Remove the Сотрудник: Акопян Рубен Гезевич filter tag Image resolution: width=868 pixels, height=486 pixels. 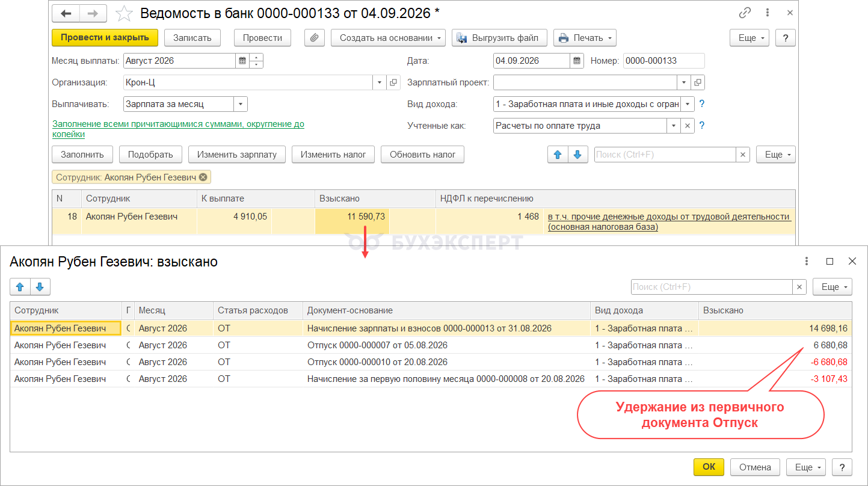click(203, 177)
